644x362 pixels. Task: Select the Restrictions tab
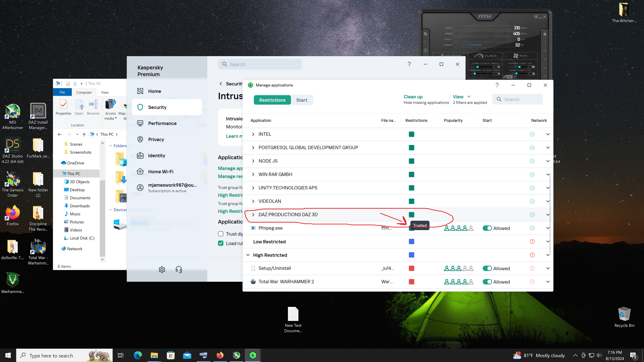coord(272,100)
